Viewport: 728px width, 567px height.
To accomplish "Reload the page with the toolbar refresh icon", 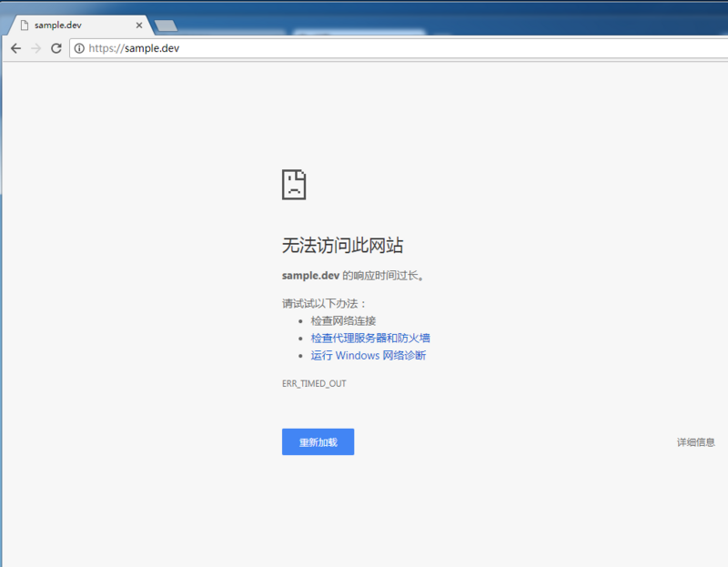I will coord(56,48).
